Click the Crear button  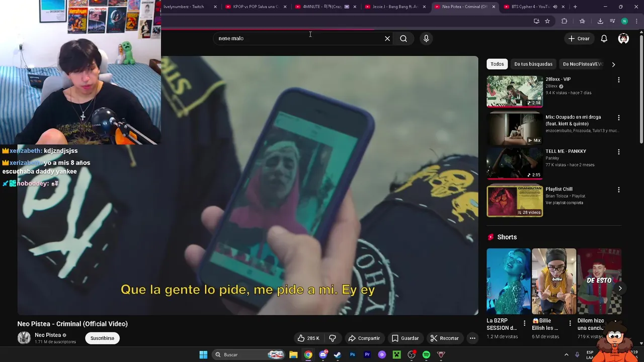coord(579,38)
